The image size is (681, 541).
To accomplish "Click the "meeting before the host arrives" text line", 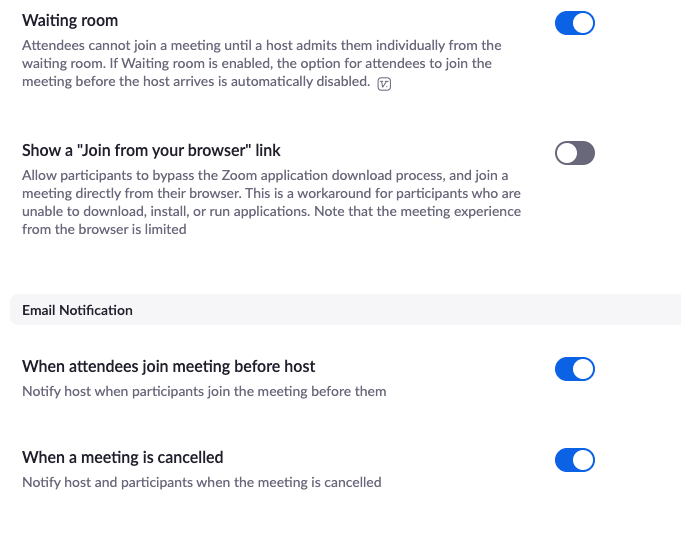I will click(x=196, y=81).
